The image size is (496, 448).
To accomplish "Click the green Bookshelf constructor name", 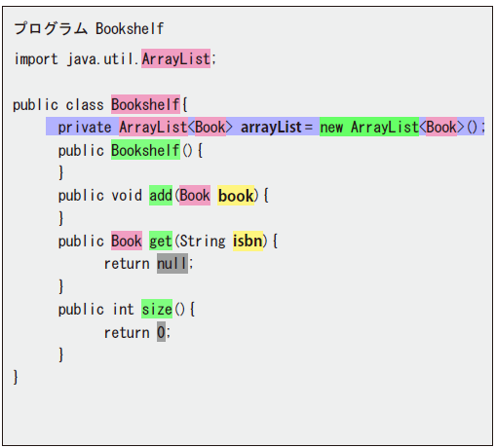I will (145, 150).
